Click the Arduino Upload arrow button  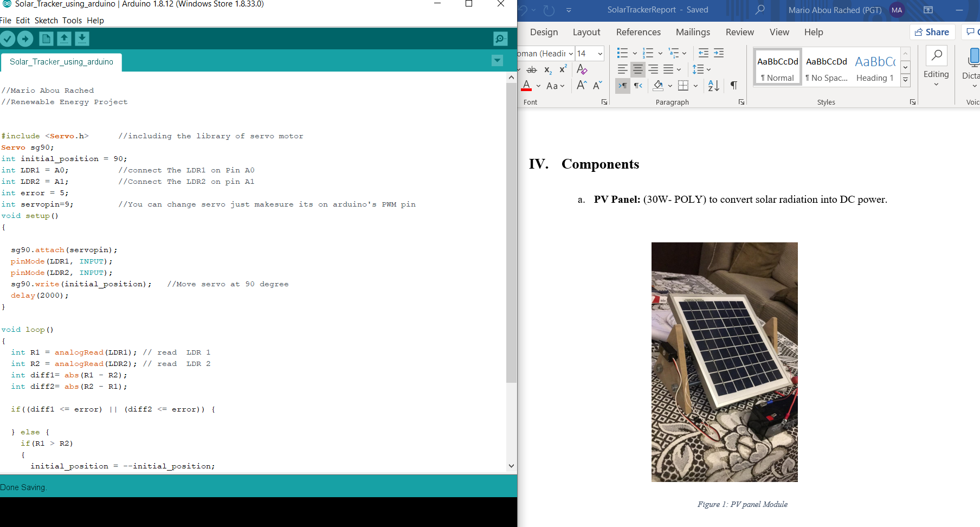tap(25, 38)
